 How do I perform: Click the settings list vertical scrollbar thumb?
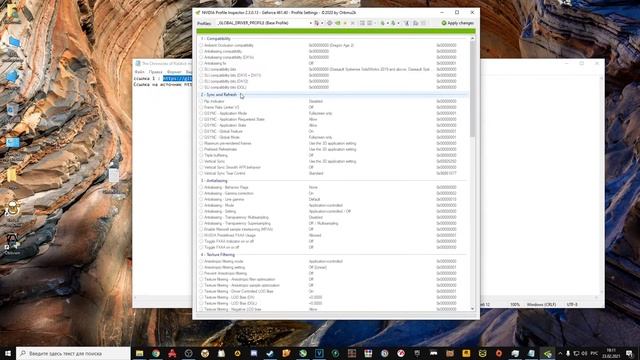coord(473,89)
